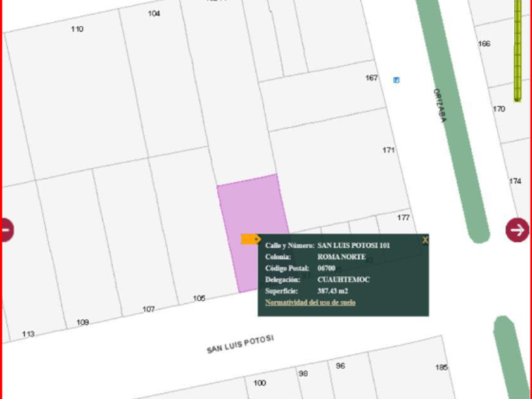Image resolution: width=532 pixels, height=399 pixels.
Task: Click the left pan arrow button
Action: (5, 229)
